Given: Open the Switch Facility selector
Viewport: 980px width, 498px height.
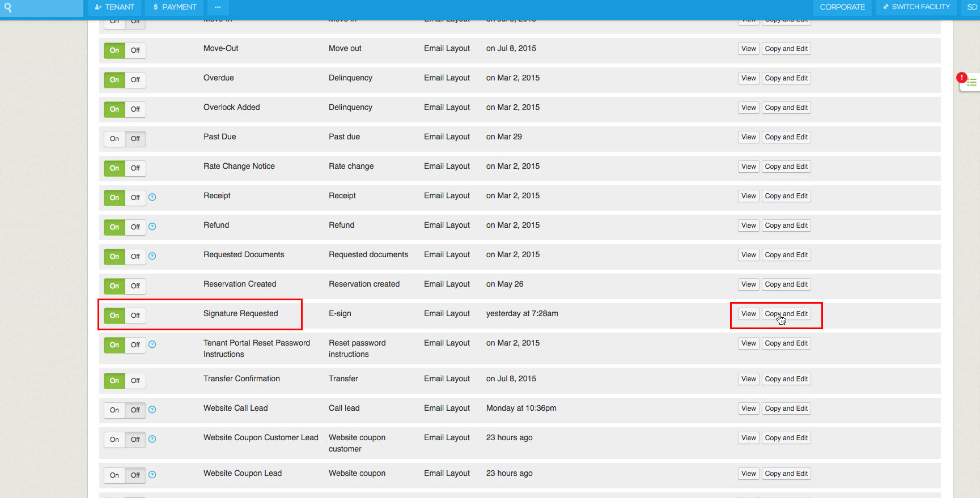Looking at the screenshot, I should click(x=916, y=7).
